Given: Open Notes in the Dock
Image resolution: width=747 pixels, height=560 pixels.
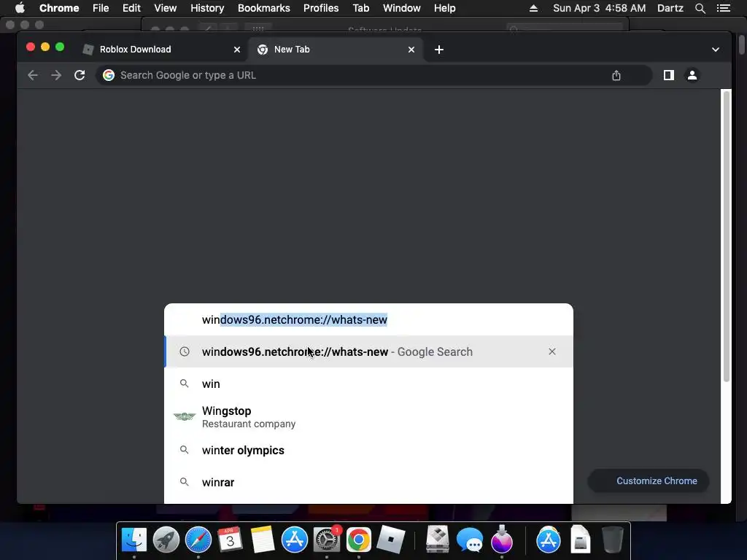Looking at the screenshot, I should click(x=263, y=540).
